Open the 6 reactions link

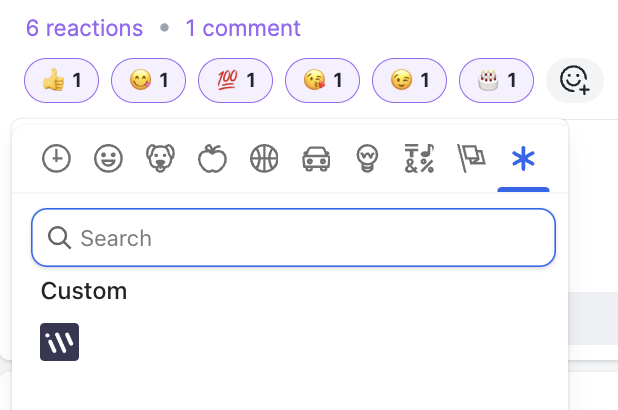point(84,28)
